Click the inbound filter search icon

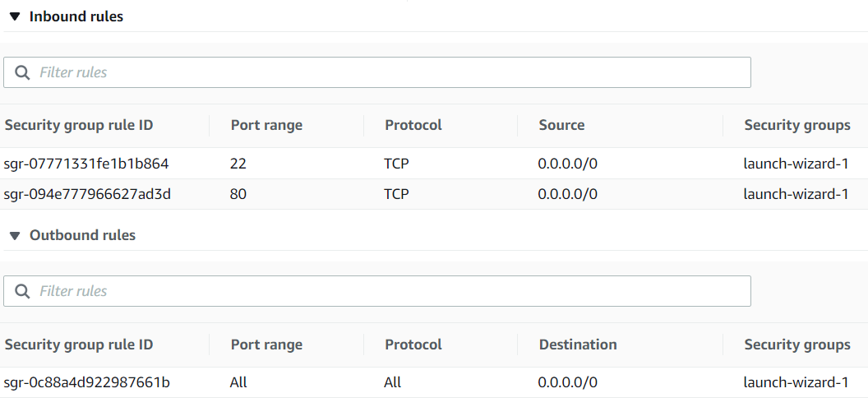(22, 72)
